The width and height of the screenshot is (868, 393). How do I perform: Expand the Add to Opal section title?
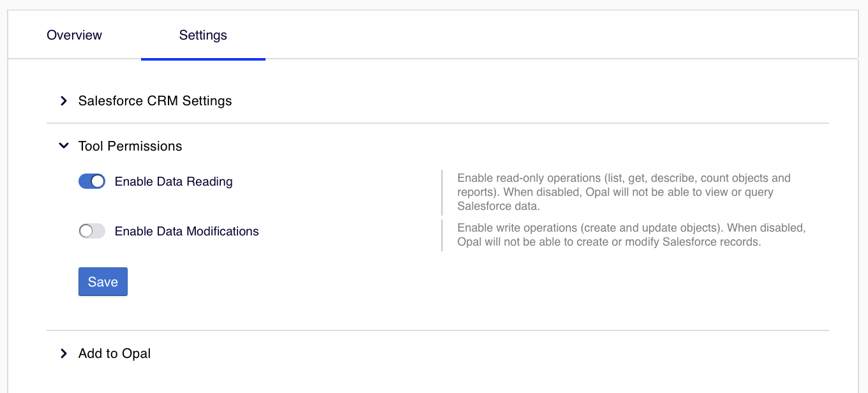pyautogui.click(x=114, y=353)
